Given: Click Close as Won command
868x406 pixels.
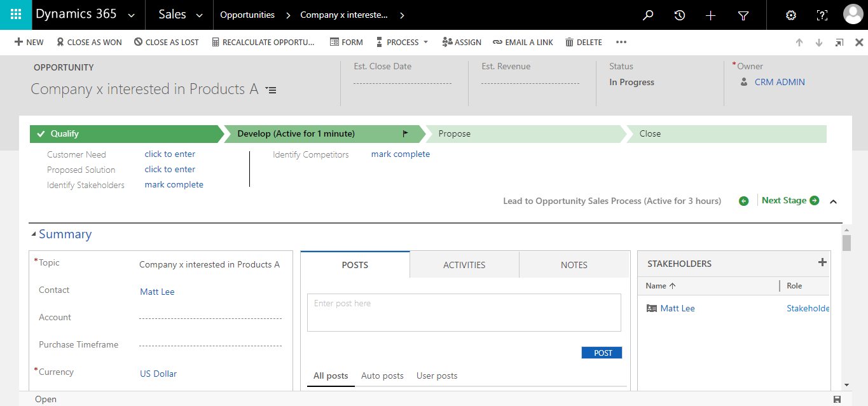Looking at the screenshot, I should click(89, 43).
